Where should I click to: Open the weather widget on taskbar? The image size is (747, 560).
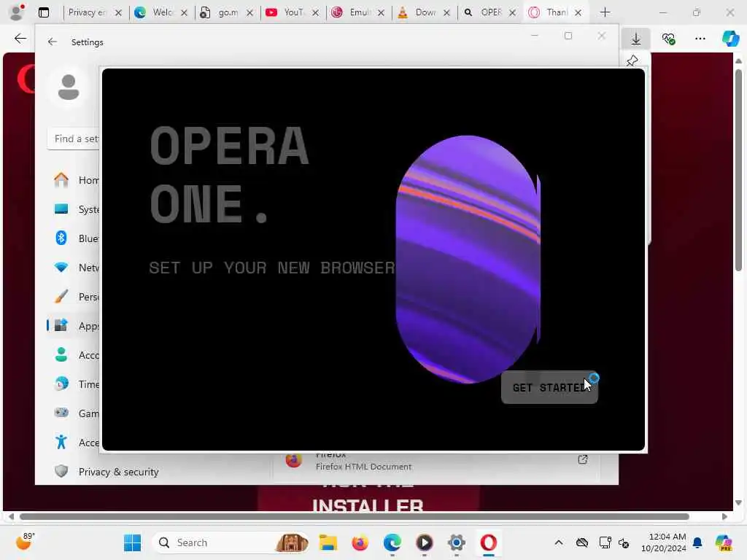point(24,542)
